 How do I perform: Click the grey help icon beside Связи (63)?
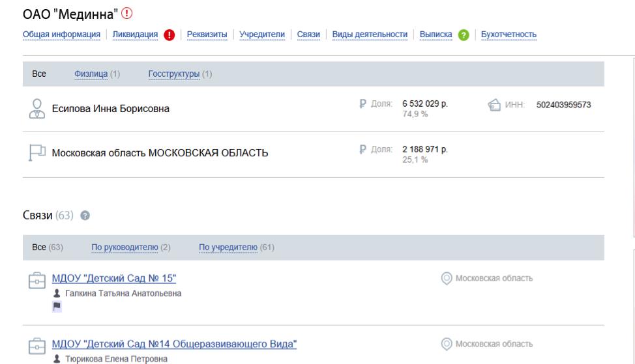(85, 216)
